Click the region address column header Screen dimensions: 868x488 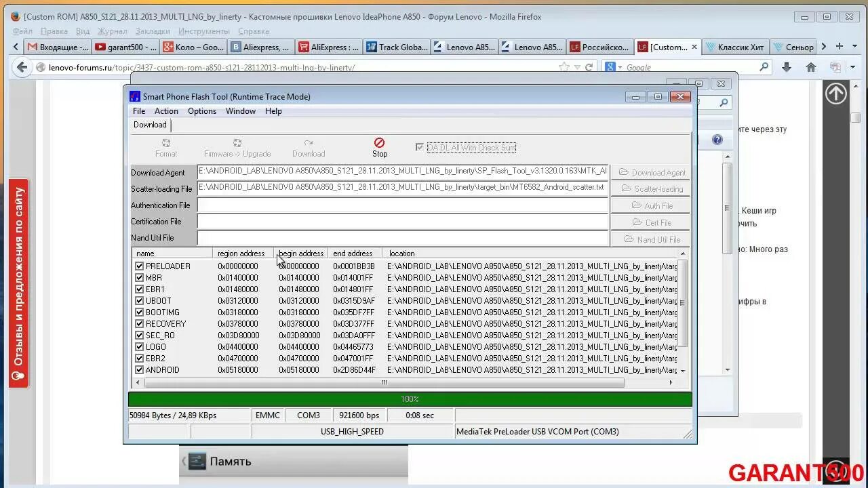[243, 253]
